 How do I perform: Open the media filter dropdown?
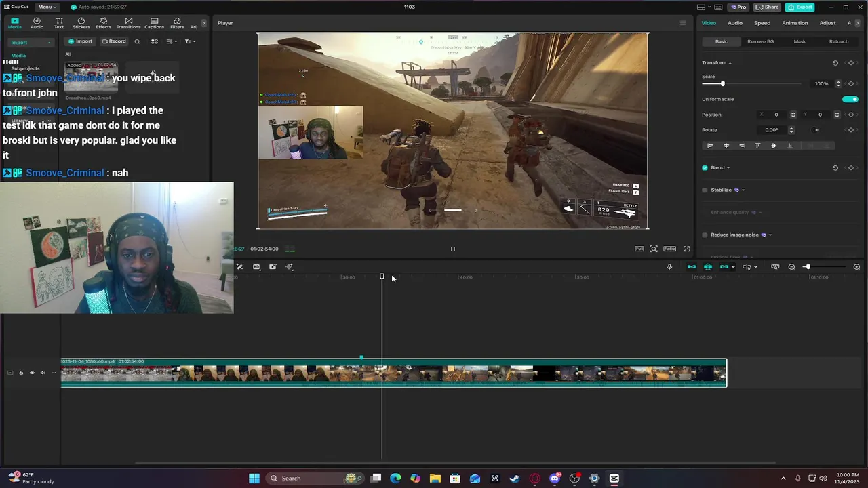(x=190, y=41)
